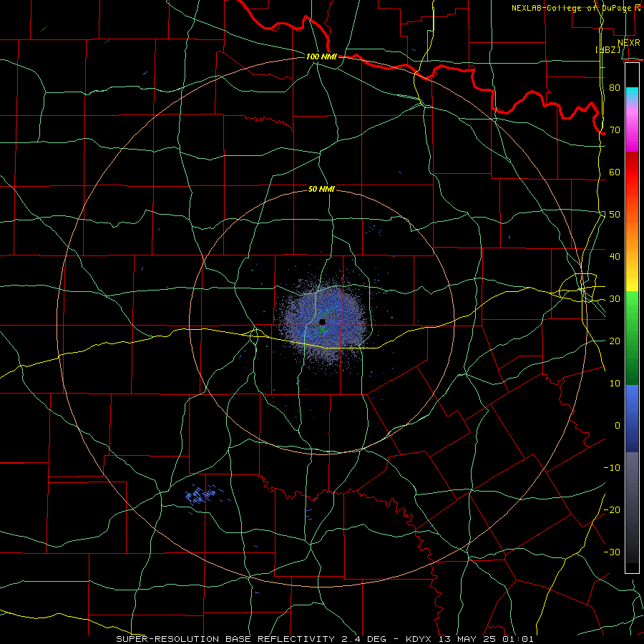Image resolution: width=644 pixels, height=644 pixels.
Task: Click the 30 value on the dBZ scale
Action: [615, 298]
